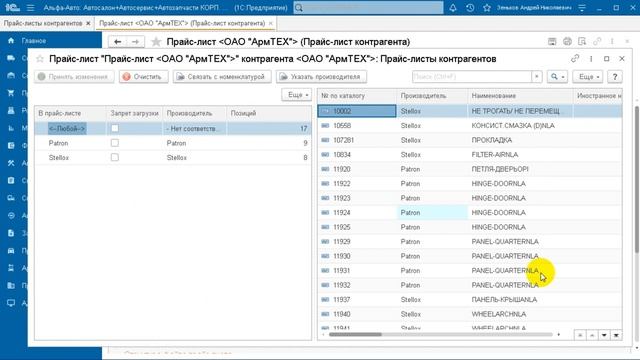This screenshot has height=360, width=640.
Task: Clear the search field with X
Action: pos(537,77)
